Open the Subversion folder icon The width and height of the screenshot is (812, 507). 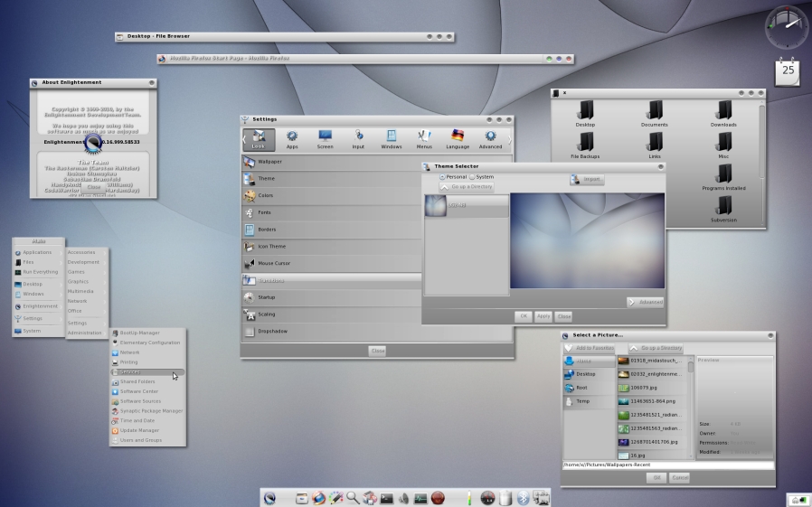[723, 209]
